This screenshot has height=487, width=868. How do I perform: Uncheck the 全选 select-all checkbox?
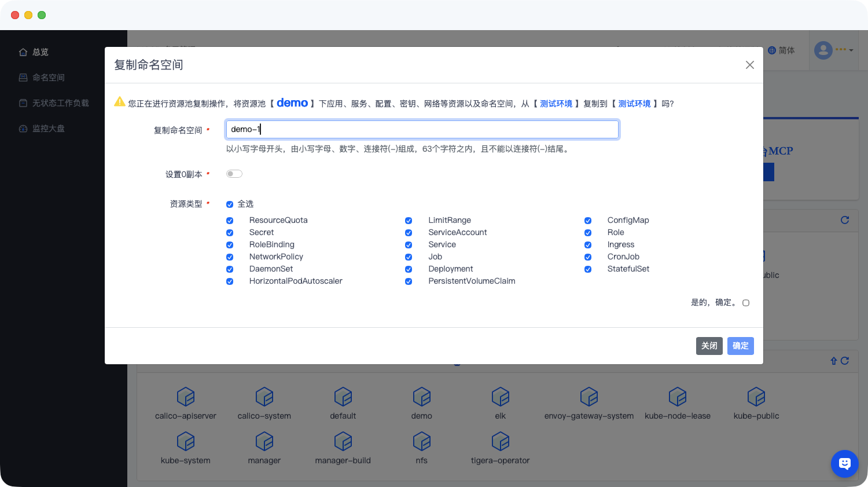[x=230, y=204]
